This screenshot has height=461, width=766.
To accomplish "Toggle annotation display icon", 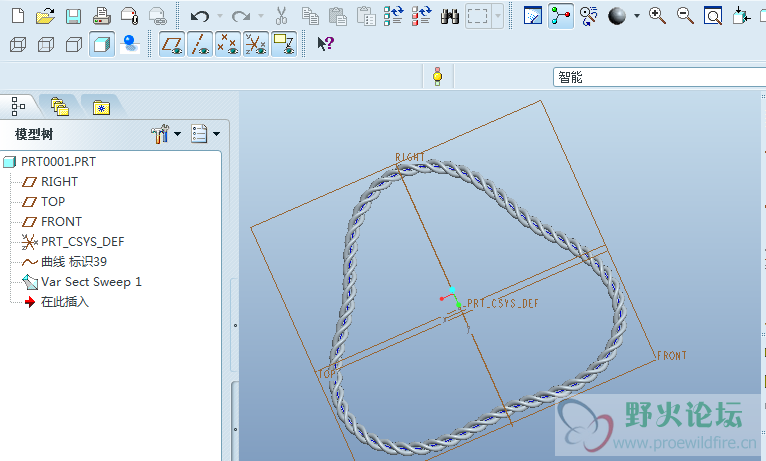I will coord(284,44).
